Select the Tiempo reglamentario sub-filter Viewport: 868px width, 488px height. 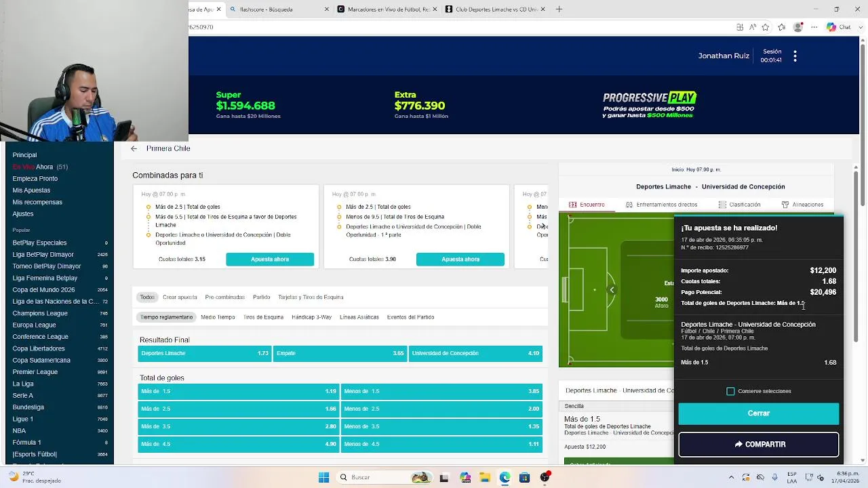pos(167,317)
